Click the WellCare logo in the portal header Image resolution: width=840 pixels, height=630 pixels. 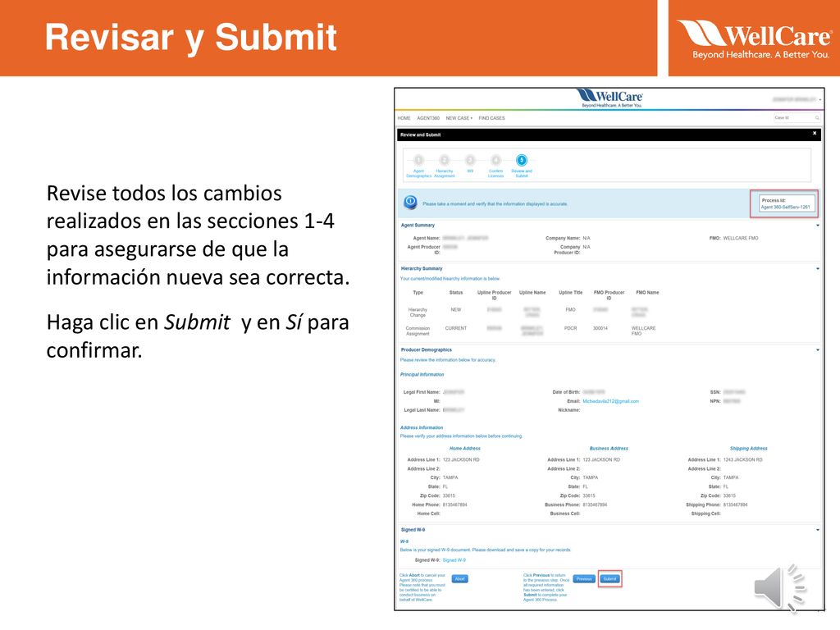(609, 98)
